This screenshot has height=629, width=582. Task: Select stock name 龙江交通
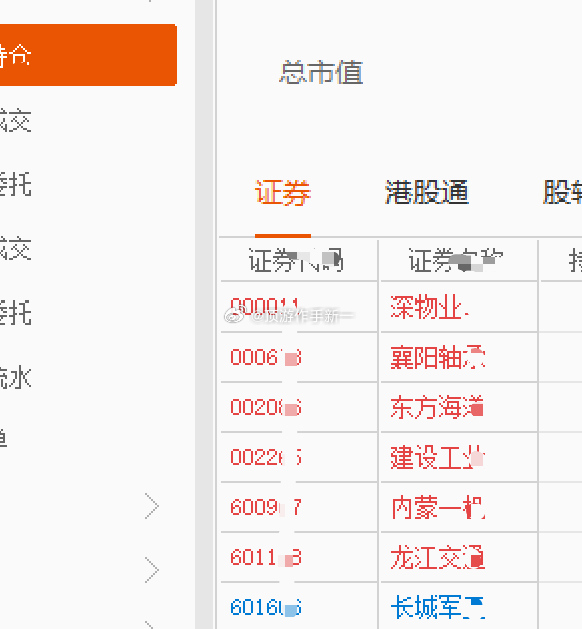click(438, 558)
